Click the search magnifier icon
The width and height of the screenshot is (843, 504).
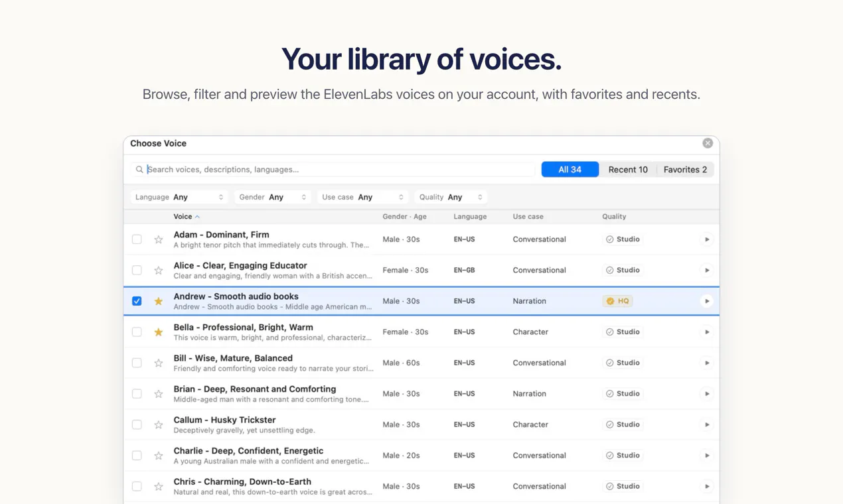(x=139, y=170)
